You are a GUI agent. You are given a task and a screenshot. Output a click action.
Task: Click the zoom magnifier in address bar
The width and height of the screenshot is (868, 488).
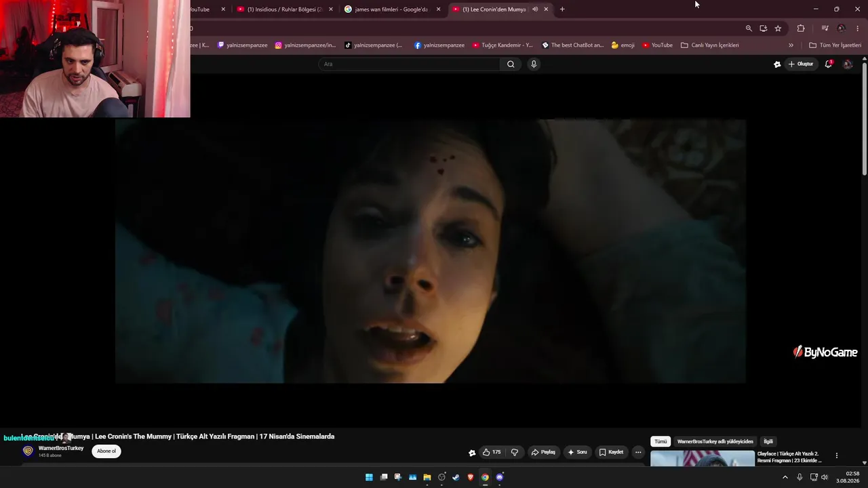[x=749, y=28]
